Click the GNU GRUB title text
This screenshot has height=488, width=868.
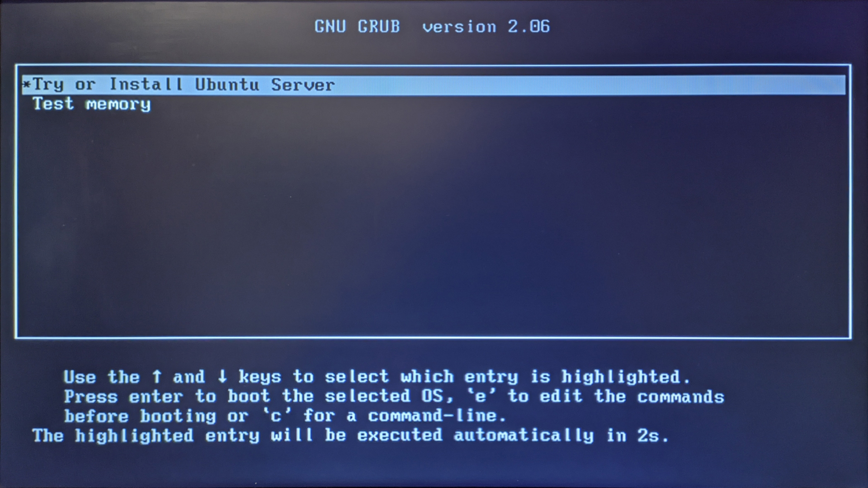[357, 26]
